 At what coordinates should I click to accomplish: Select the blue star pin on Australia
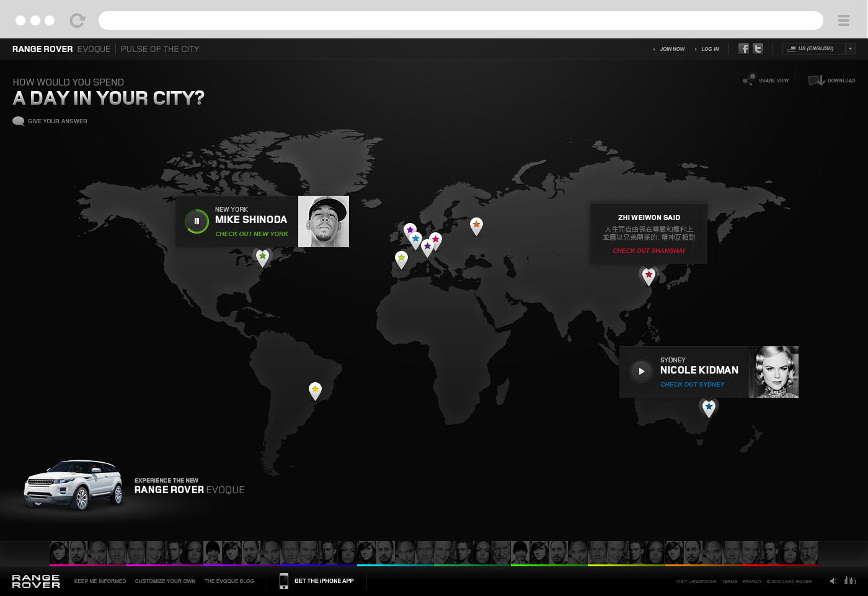tap(709, 408)
